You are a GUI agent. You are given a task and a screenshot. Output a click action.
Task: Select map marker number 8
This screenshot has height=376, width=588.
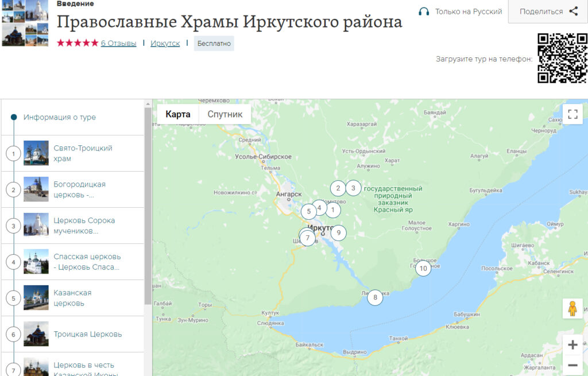coord(375,297)
